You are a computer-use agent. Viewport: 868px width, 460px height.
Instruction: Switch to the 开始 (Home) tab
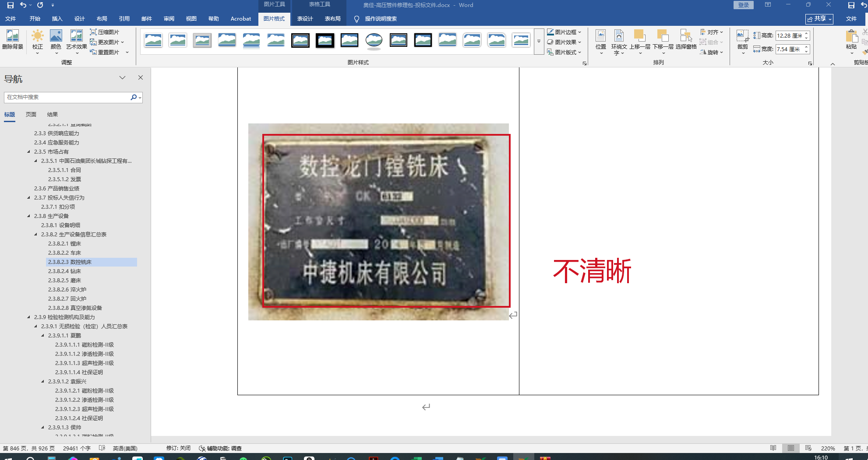click(x=35, y=19)
